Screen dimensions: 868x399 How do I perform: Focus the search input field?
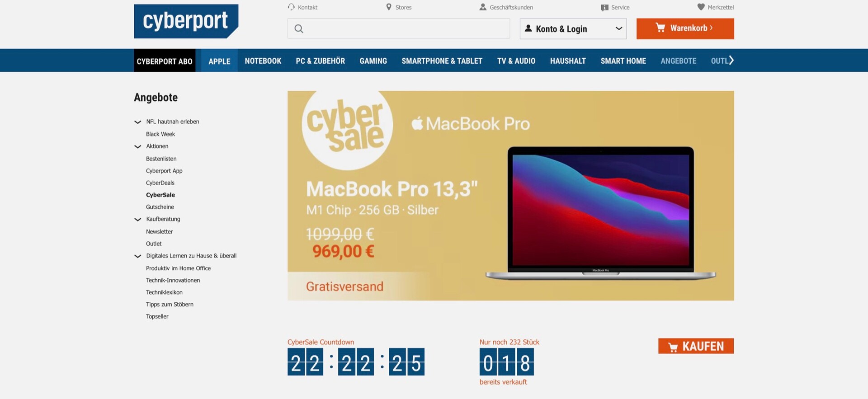click(x=399, y=28)
